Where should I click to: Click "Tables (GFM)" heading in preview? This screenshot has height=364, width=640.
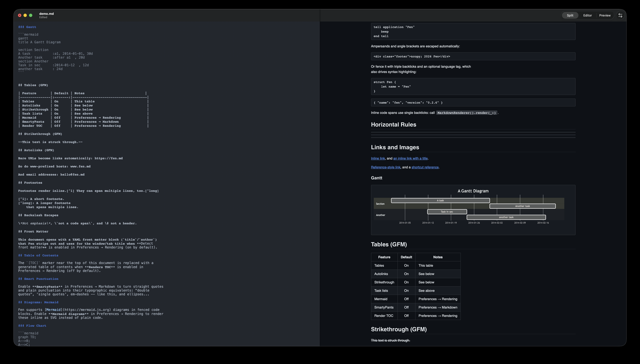389,244
